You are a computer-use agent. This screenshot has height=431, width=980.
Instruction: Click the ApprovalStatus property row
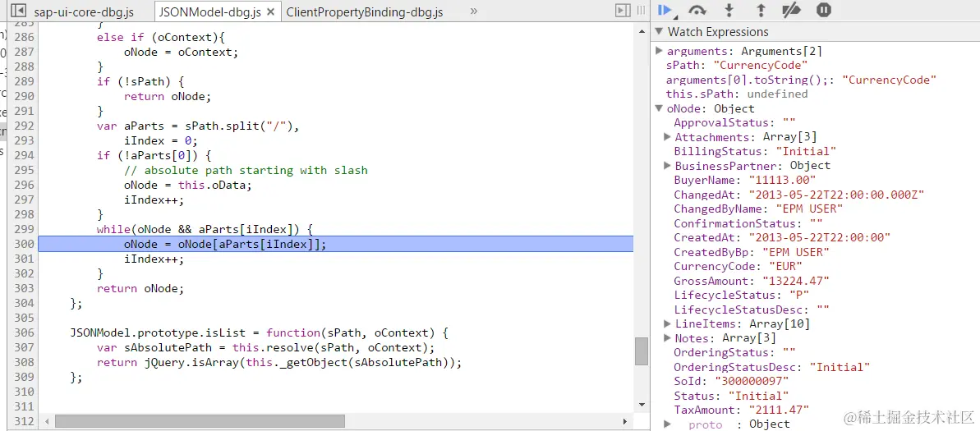pyautogui.click(x=734, y=122)
